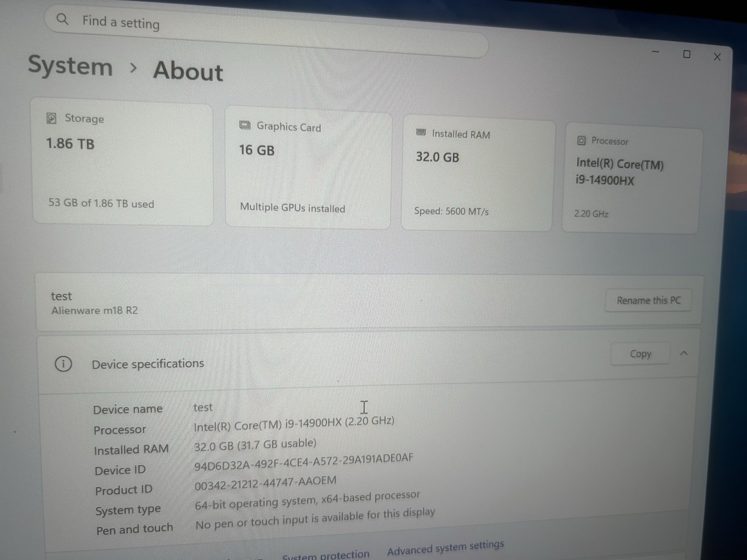The image size is (747, 560).
Task: Select the '2.20 GHz' processor speed text
Action: 591,214
